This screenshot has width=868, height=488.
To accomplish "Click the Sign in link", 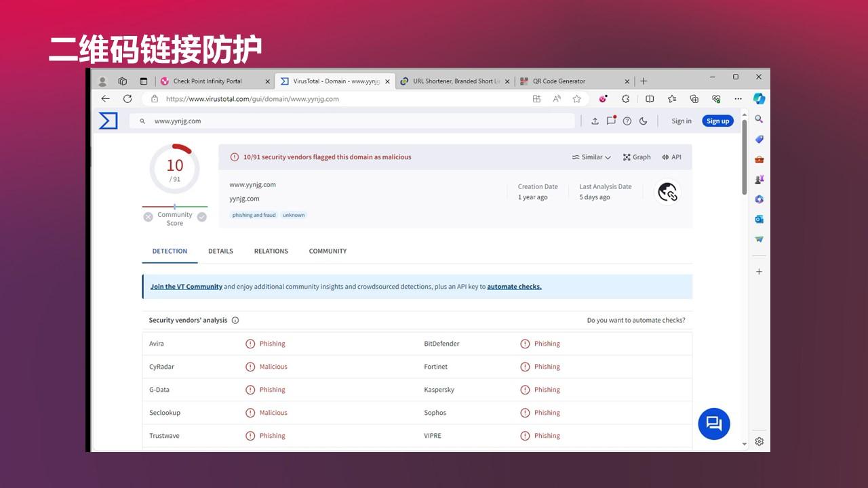I will click(x=682, y=121).
